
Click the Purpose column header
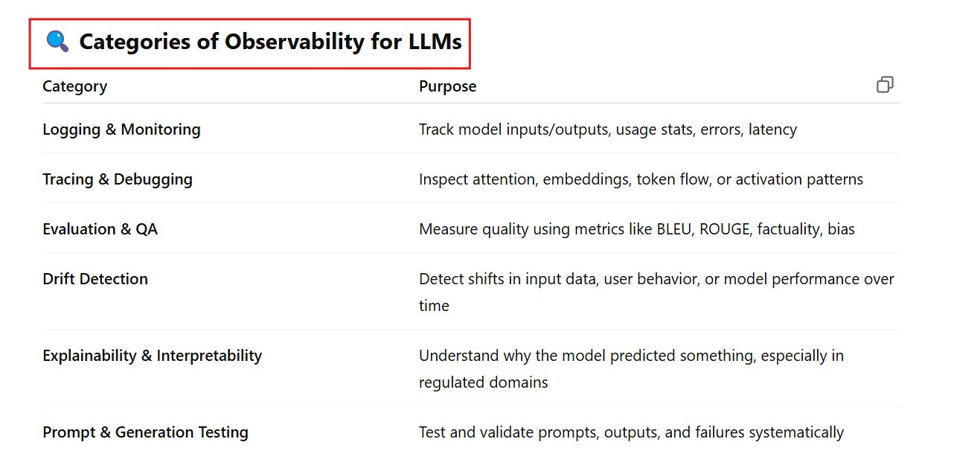click(x=447, y=86)
